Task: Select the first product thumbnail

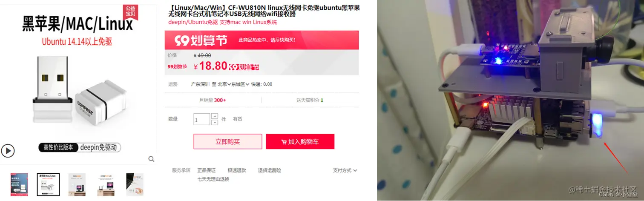Action: coord(19,184)
